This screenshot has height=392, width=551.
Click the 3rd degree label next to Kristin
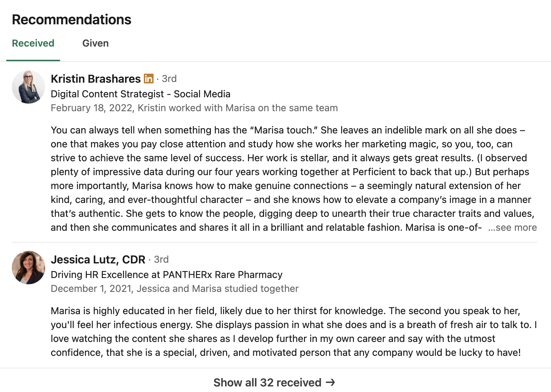169,79
